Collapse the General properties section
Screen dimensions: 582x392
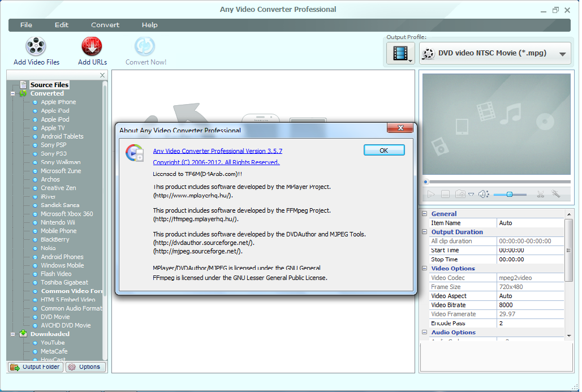(x=425, y=214)
